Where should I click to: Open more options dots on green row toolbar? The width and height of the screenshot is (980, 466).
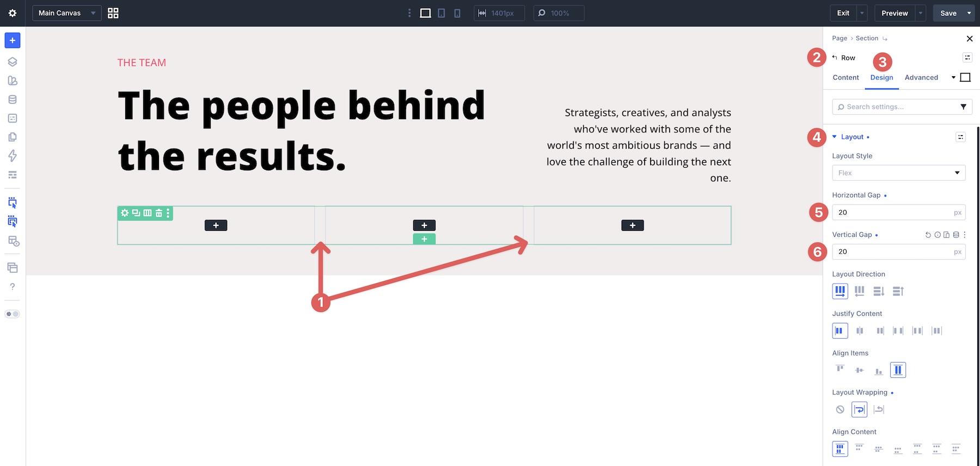[x=168, y=213]
